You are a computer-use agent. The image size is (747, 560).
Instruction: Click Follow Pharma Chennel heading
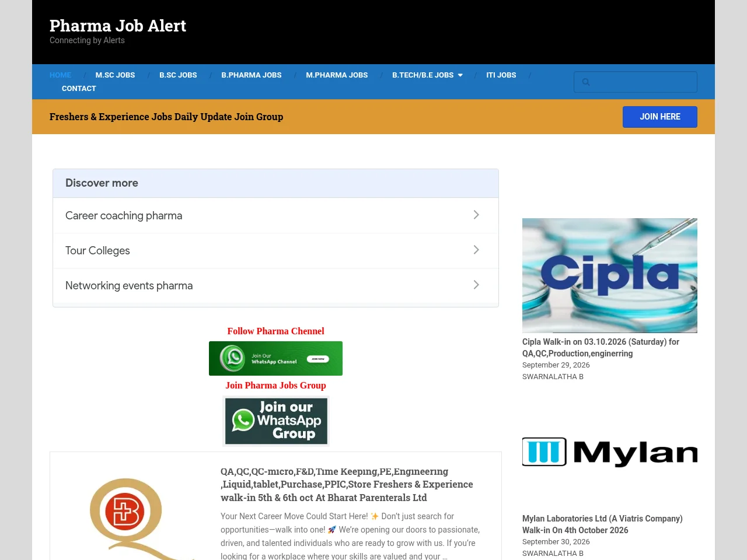[x=275, y=331]
